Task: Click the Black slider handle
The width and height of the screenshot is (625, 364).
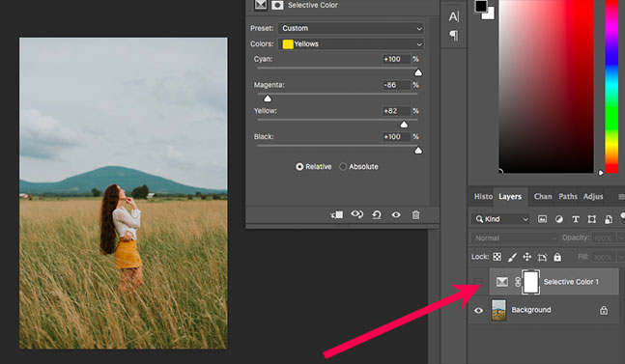Action: pos(417,151)
